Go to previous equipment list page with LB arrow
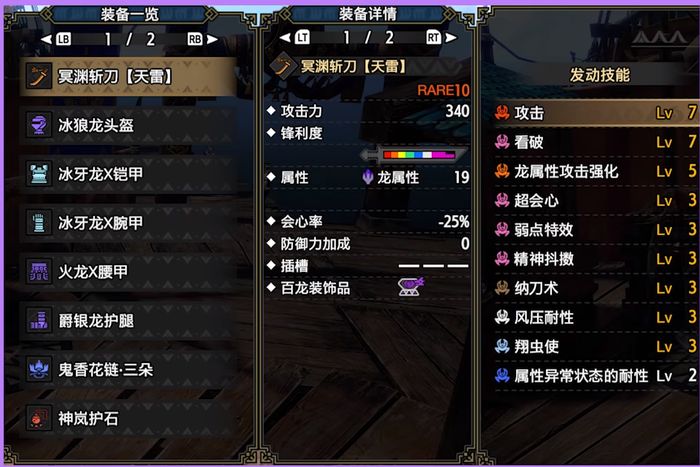This screenshot has width=700, height=467. pos(56,39)
